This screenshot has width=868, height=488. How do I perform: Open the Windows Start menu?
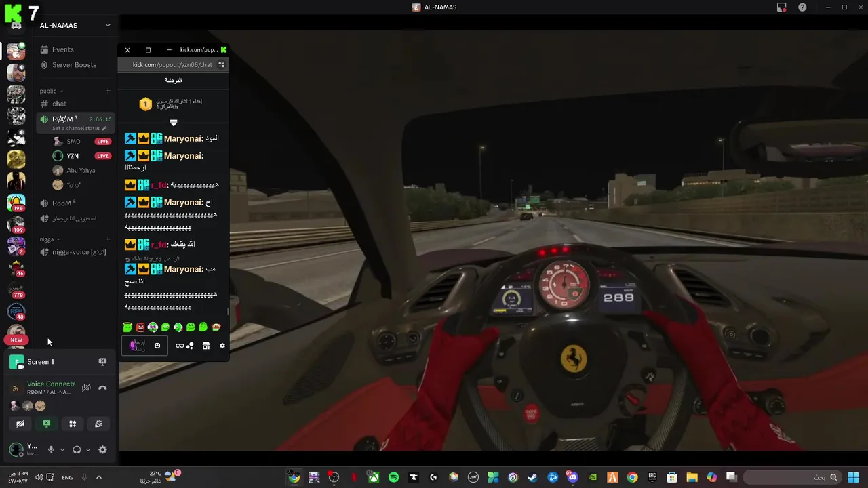[x=853, y=477]
